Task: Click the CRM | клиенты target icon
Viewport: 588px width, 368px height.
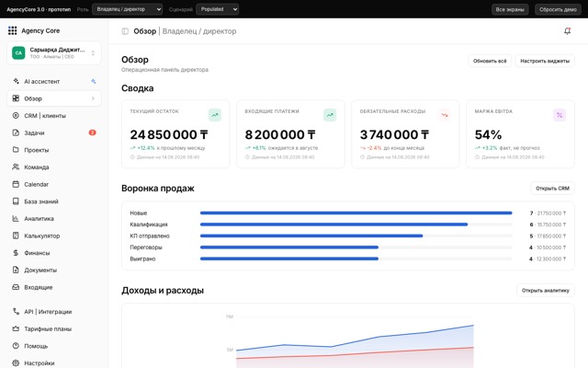Action: 16,116
